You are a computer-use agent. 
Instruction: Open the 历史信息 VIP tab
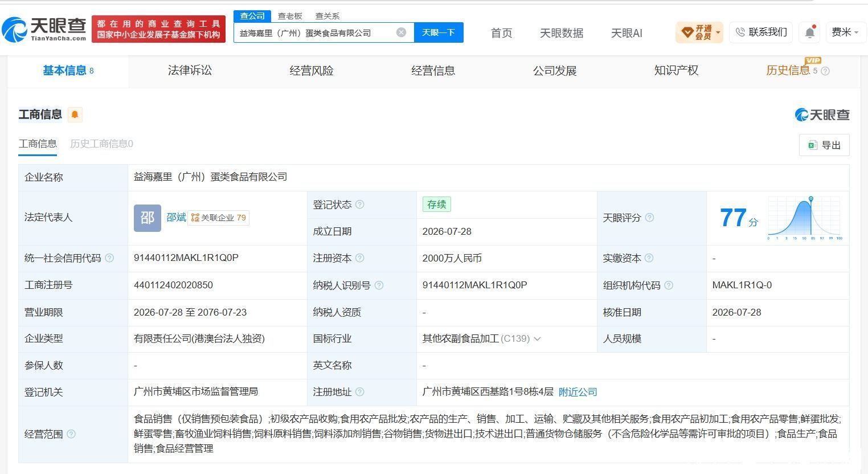(x=788, y=70)
